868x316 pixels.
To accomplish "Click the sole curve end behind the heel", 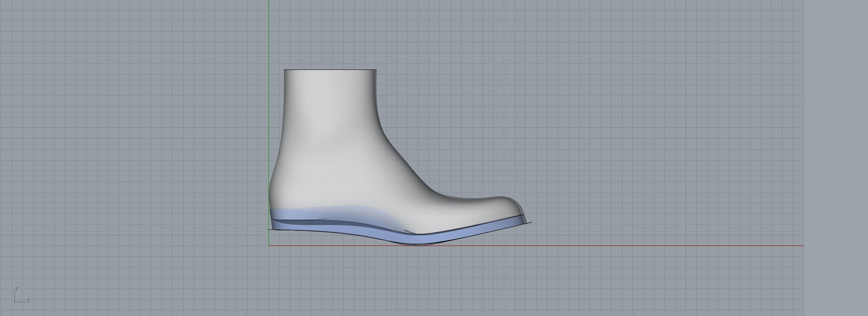I will tap(269, 229).
